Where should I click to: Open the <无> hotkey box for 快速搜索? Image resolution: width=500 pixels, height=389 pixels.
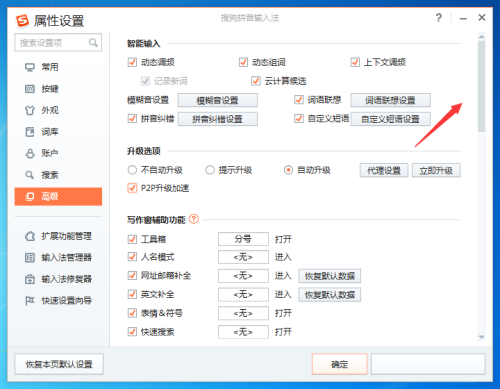(x=243, y=332)
